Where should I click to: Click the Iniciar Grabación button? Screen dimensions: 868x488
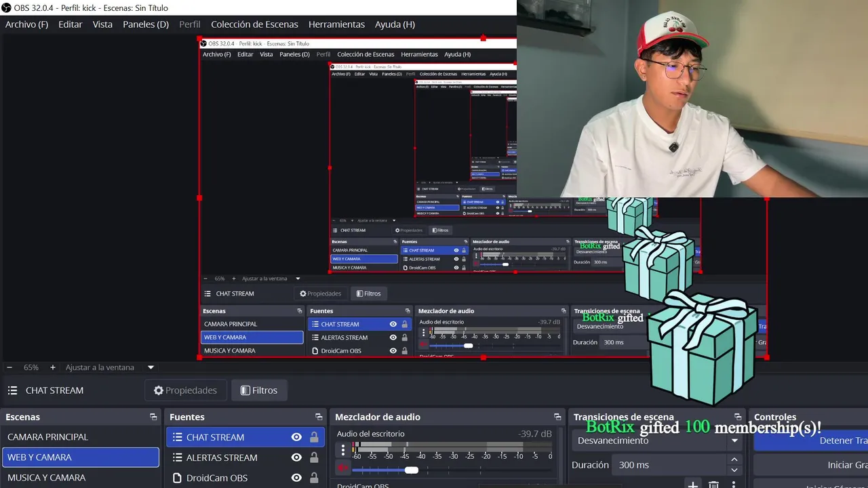point(811,465)
